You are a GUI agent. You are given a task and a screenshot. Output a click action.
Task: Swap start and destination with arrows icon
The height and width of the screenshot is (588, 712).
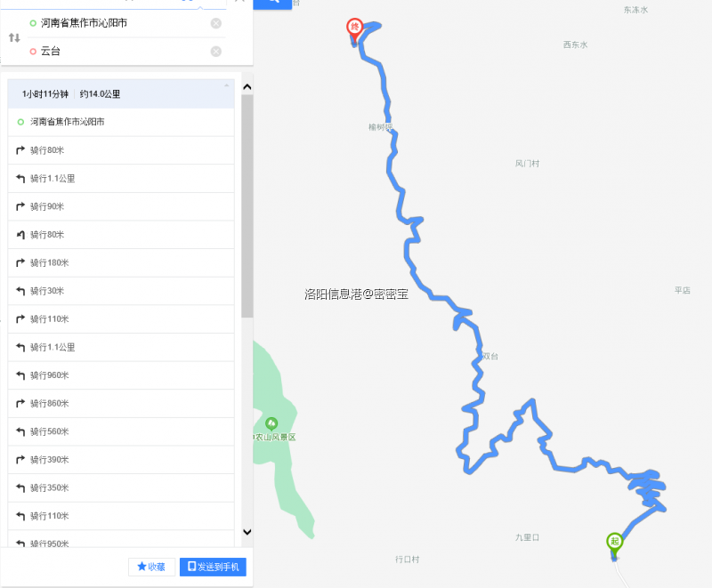(14, 37)
